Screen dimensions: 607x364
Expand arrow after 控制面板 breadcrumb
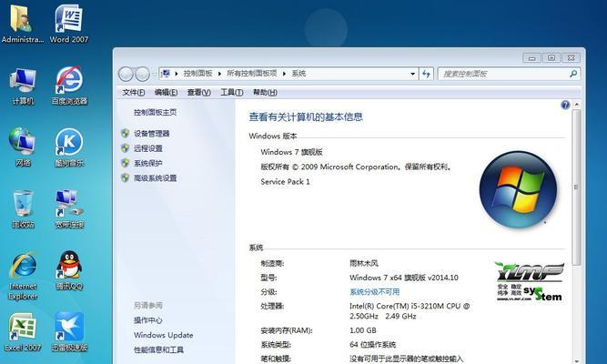(219, 73)
